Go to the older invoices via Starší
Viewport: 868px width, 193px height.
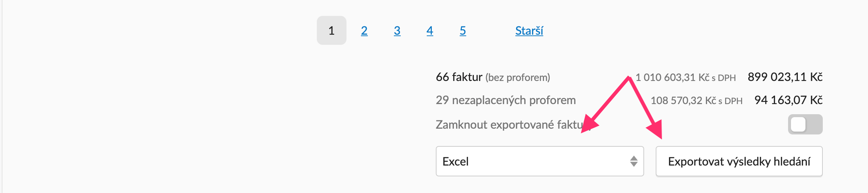(x=529, y=31)
